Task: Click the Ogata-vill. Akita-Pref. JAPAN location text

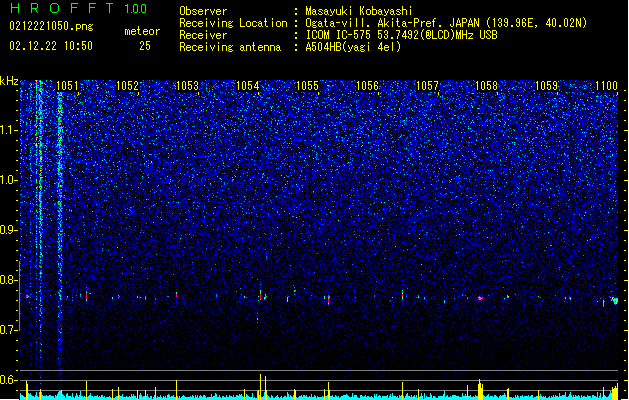Action: (446, 23)
